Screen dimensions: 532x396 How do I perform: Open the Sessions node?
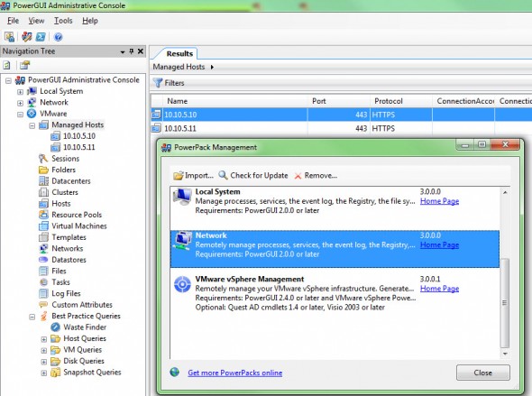tap(65, 159)
